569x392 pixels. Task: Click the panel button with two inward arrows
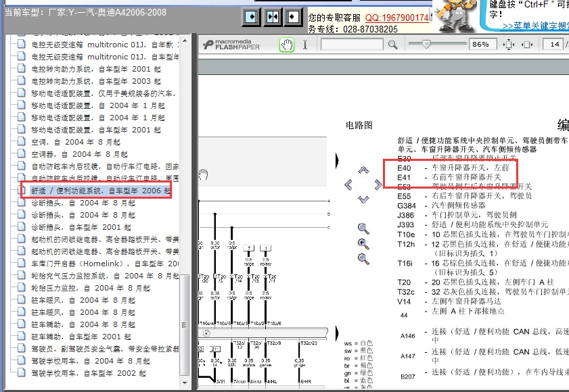pyautogui.click(x=272, y=17)
